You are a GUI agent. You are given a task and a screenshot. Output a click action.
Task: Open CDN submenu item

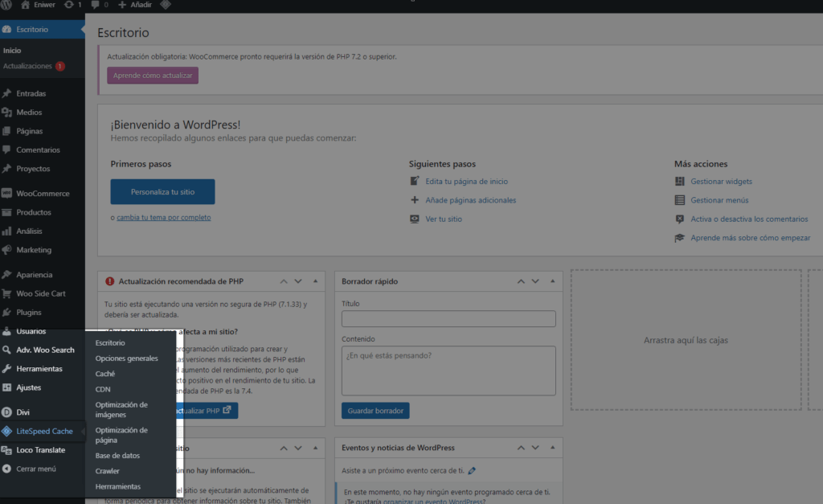pos(103,389)
